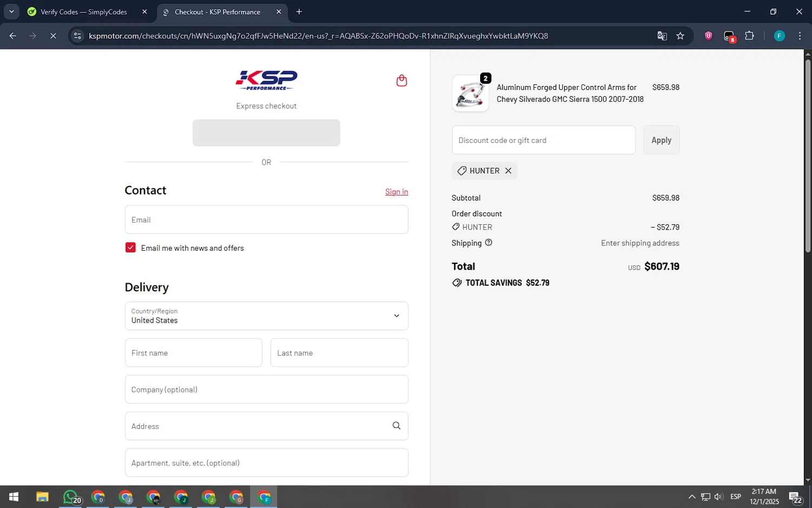Open the Extensions puzzle piece menu
Screen dimensions: 812x508
(749, 36)
